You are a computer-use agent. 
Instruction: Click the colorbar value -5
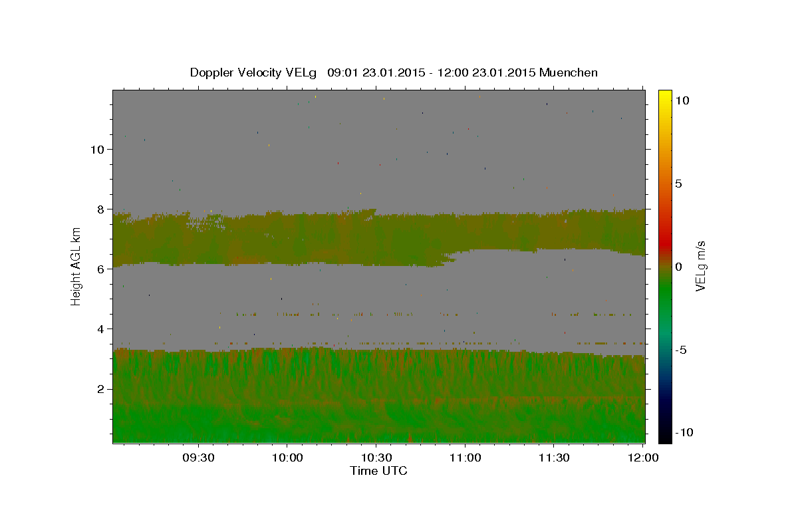(x=680, y=350)
